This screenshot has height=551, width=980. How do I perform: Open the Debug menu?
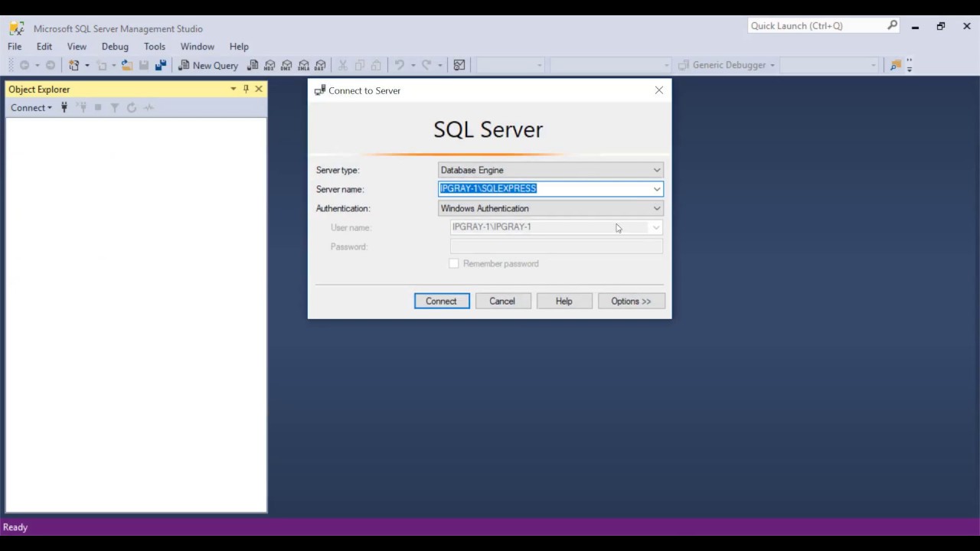click(x=115, y=47)
